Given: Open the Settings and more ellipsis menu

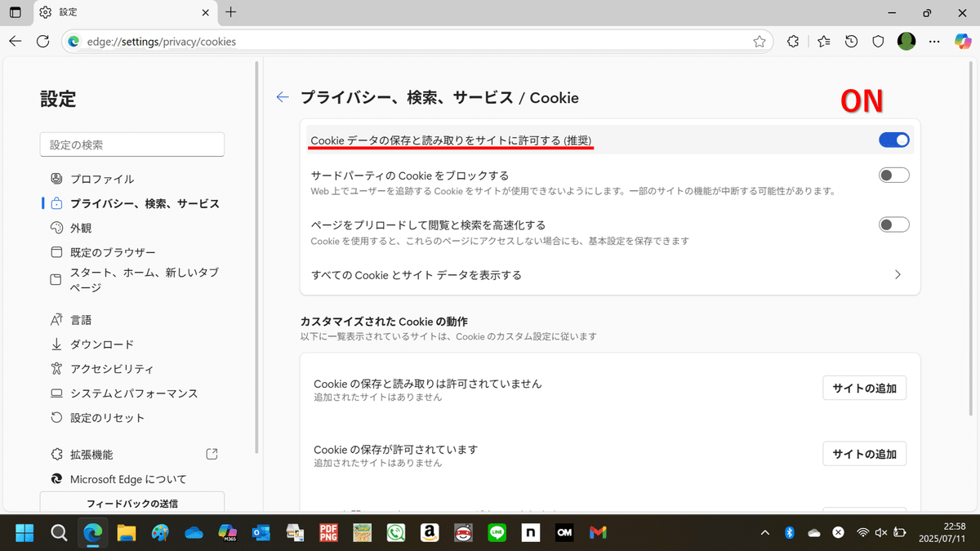Looking at the screenshot, I should pos(936,41).
